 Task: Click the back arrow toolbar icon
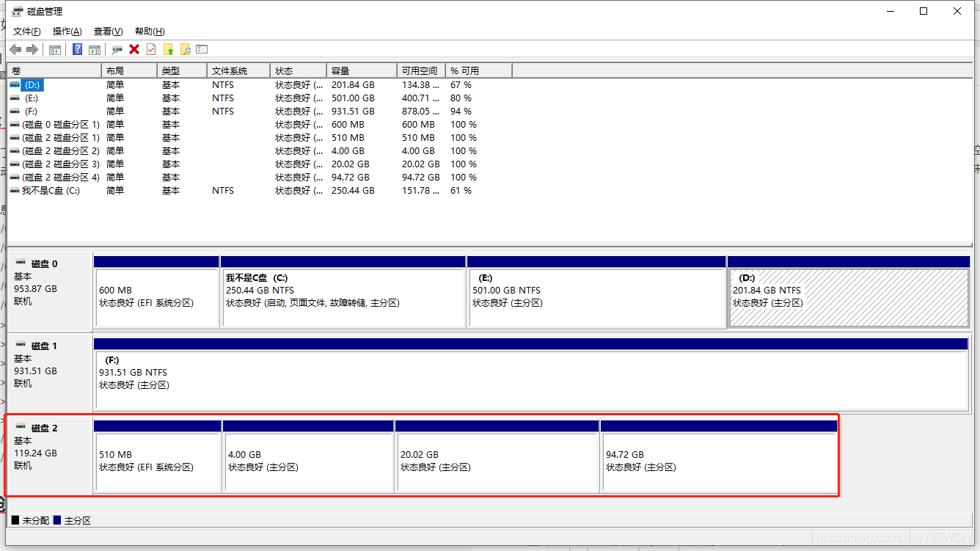(15, 49)
